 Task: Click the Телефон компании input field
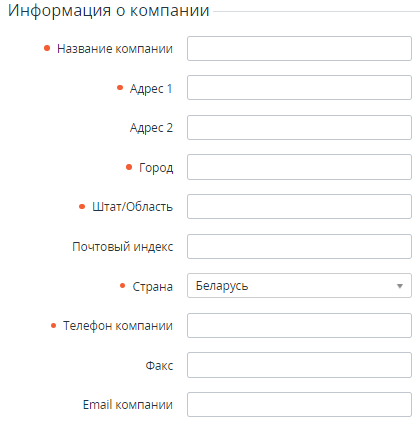299,325
